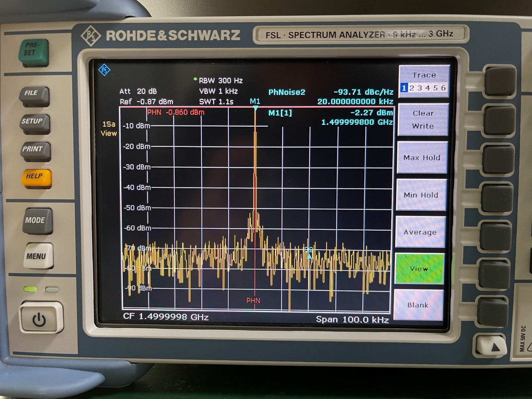Click the Rohde & Schwarz bezel logo

(161, 35)
